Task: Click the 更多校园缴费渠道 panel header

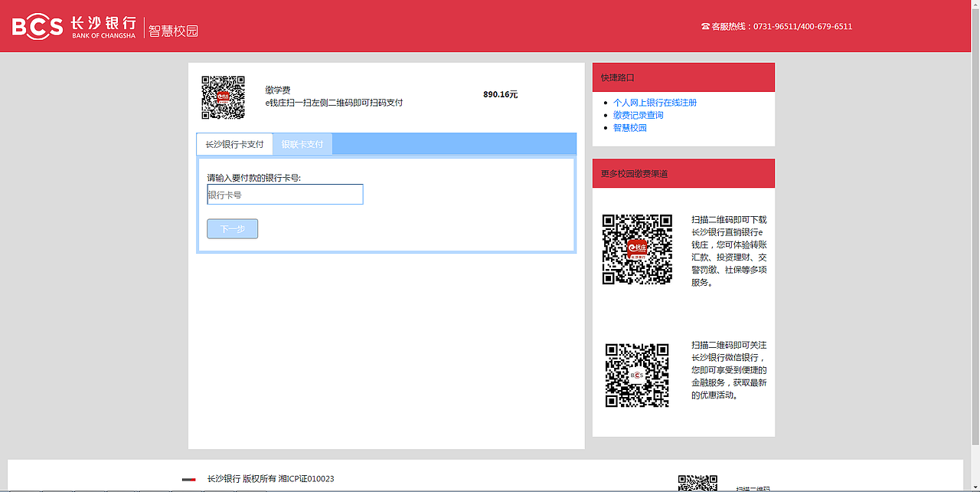Action: click(684, 173)
